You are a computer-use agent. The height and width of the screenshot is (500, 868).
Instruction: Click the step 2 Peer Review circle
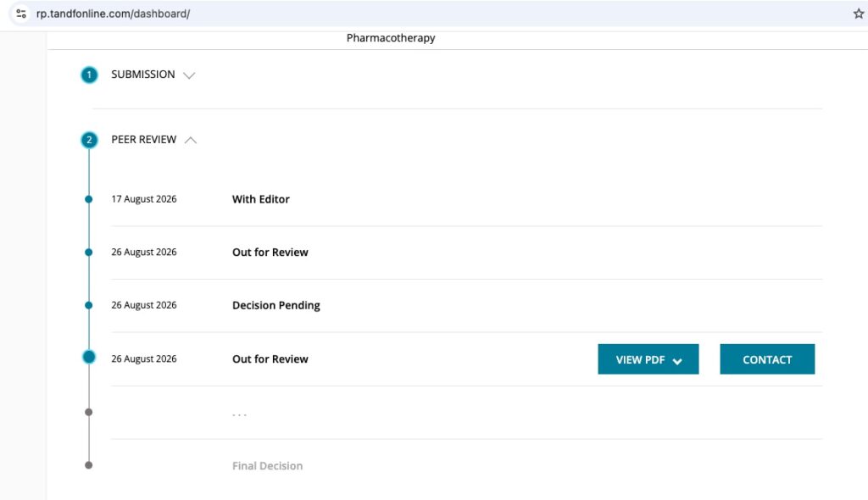[89, 140]
